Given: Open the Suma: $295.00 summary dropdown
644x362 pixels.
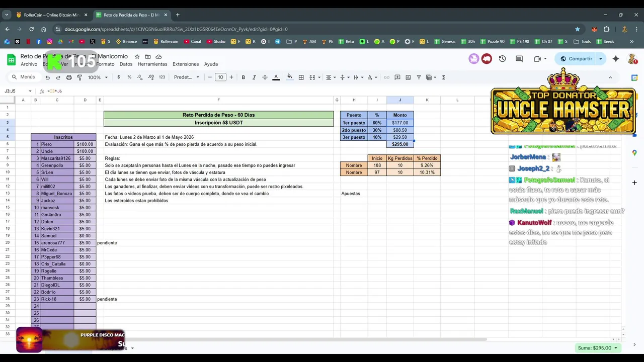Looking at the screenshot, I should [597, 348].
